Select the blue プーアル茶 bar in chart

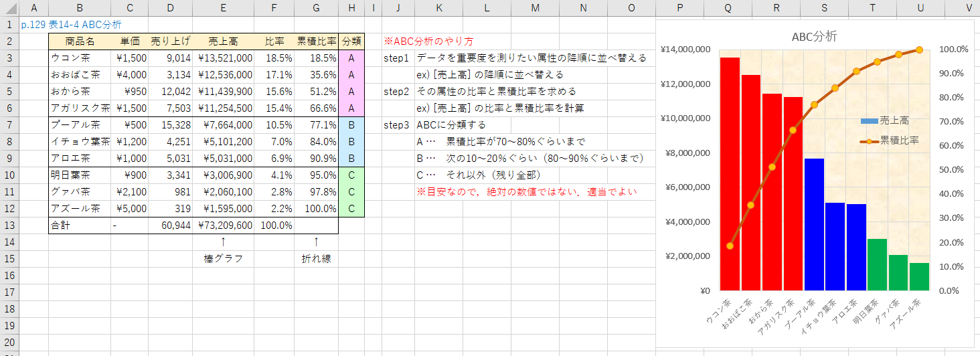click(814, 224)
